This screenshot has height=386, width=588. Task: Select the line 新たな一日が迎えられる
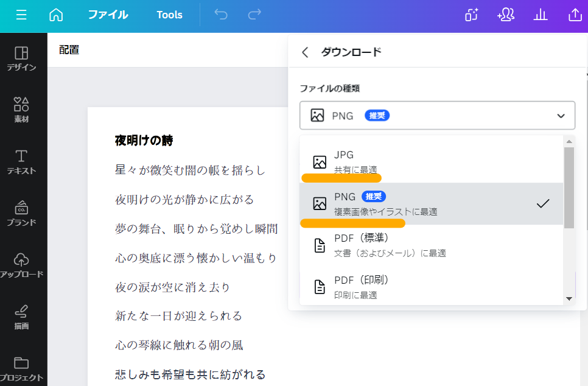(x=179, y=316)
